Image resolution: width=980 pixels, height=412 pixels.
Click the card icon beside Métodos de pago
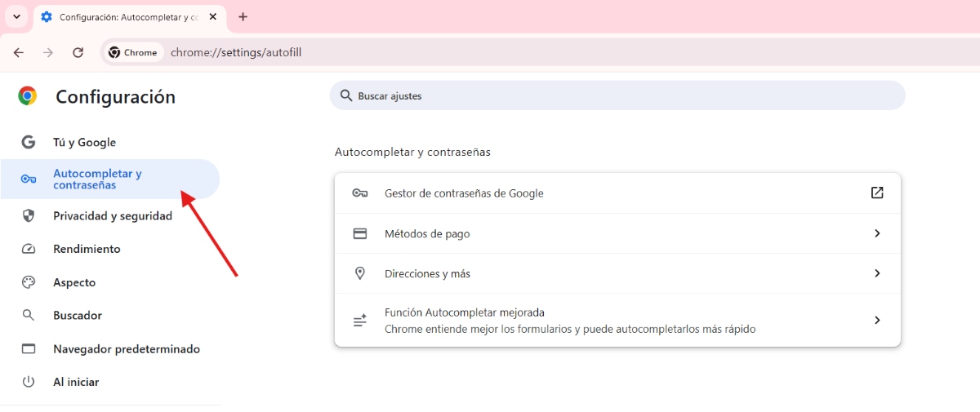[360, 233]
